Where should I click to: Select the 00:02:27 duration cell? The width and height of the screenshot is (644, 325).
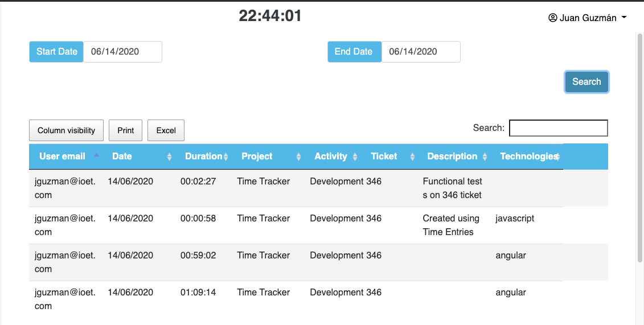pos(198,182)
